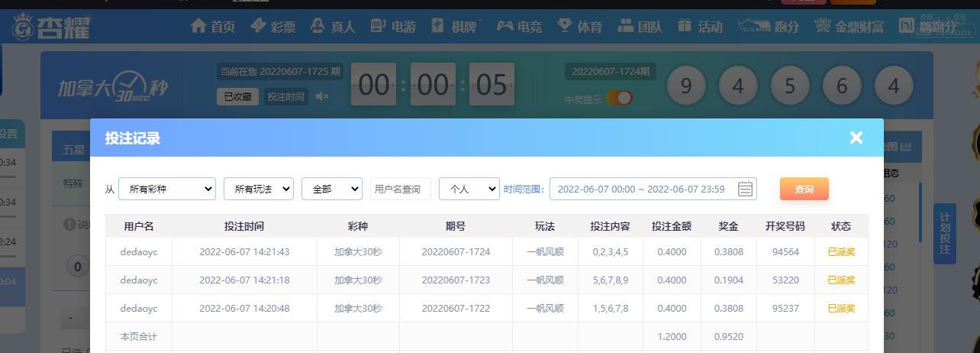Click the 已派奖 status for draw 94564
Viewport: 980px width, 353px height.
[x=841, y=251]
